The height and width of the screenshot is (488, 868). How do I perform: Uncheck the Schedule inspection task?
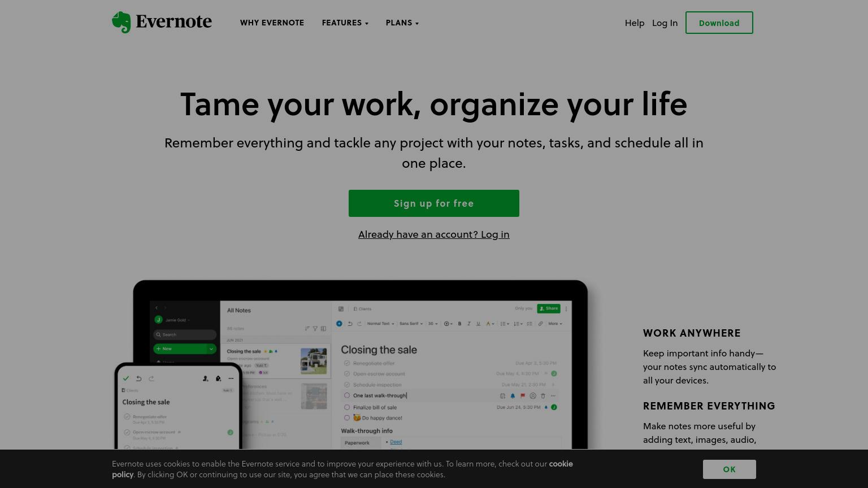pos(347,385)
